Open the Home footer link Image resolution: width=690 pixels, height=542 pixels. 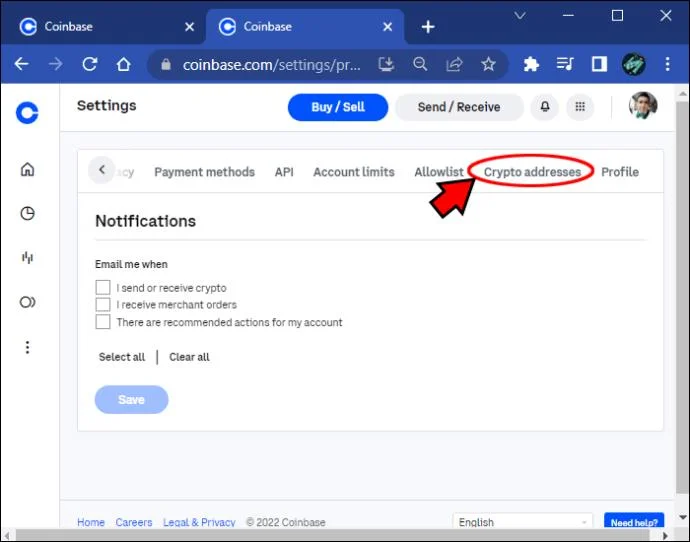[91, 522]
